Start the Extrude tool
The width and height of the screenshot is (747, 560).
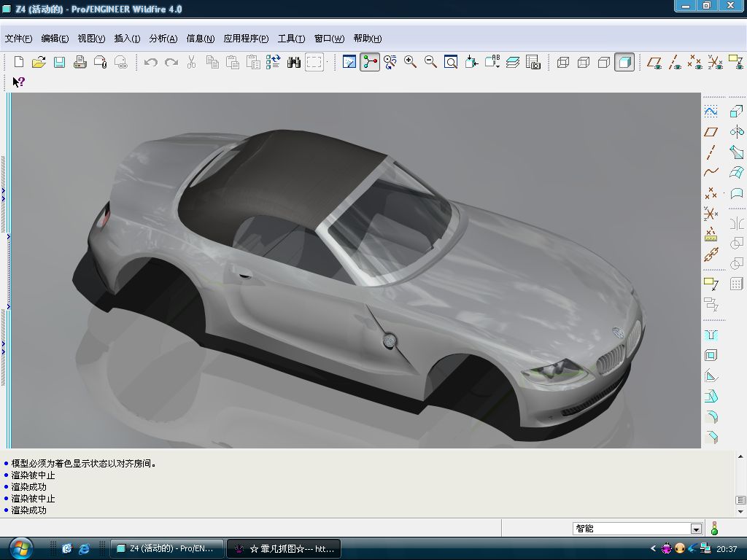tap(737, 112)
